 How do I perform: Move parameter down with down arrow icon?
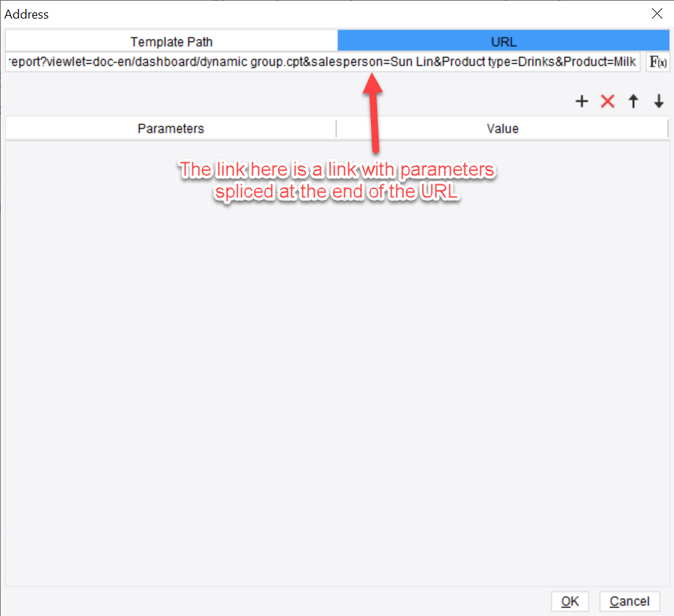pos(658,101)
